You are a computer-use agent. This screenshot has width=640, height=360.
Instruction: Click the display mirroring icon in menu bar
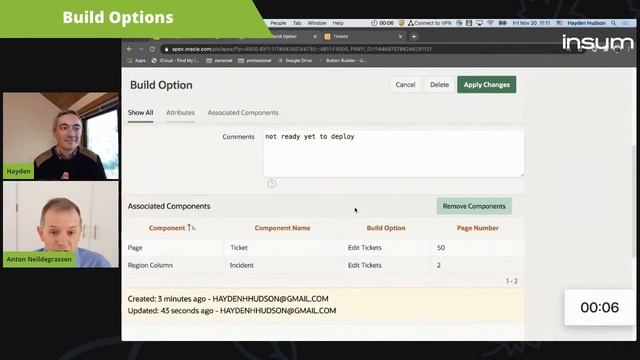click(x=479, y=23)
